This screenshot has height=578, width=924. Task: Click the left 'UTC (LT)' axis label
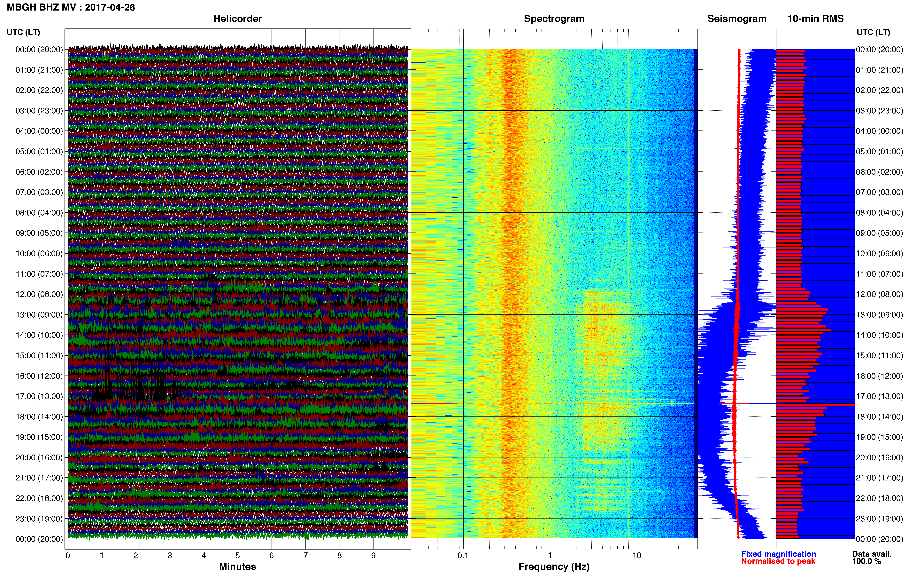click(x=23, y=32)
